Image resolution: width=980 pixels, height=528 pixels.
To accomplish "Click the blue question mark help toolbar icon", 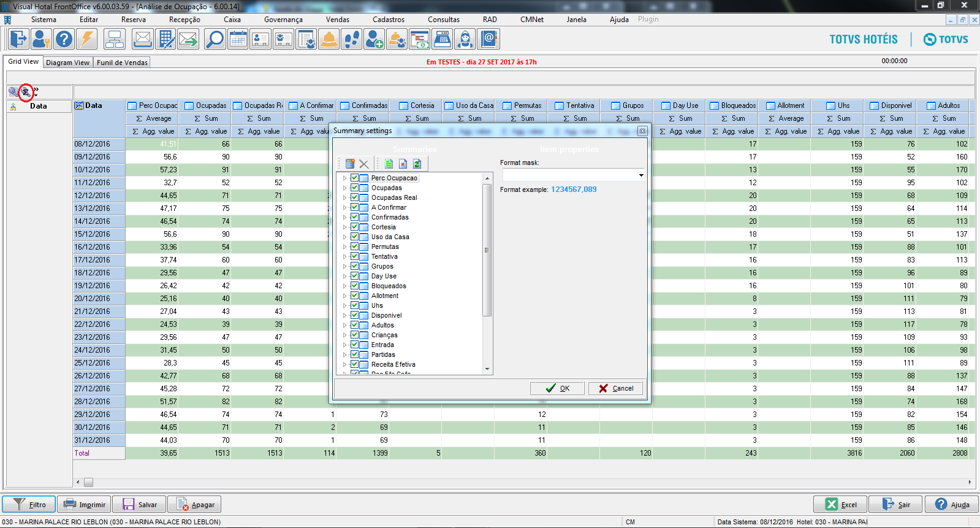I will (x=64, y=39).
